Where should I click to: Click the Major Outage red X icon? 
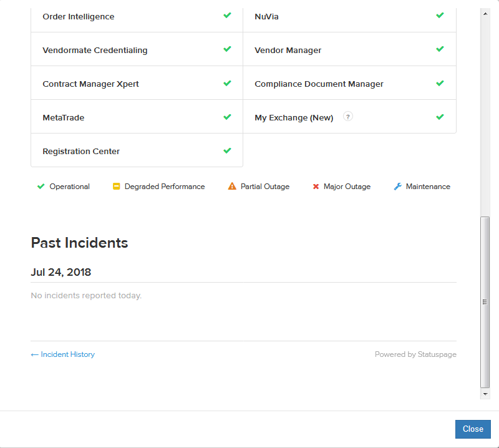click(316, 187)
